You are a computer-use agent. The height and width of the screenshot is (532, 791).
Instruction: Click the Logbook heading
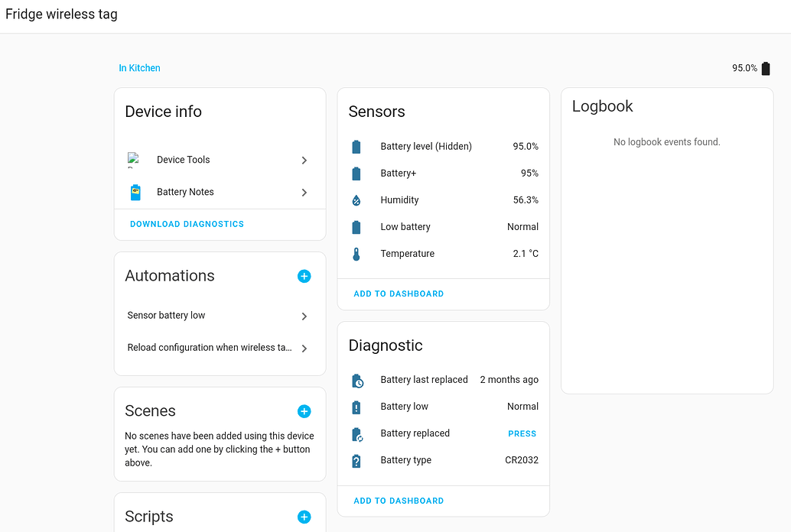tap(602, 106)
